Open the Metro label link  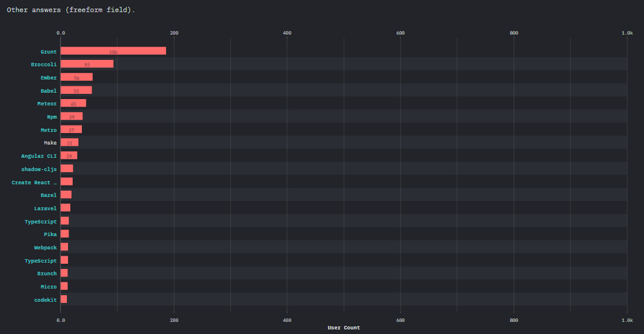click(x=48, y=130)
